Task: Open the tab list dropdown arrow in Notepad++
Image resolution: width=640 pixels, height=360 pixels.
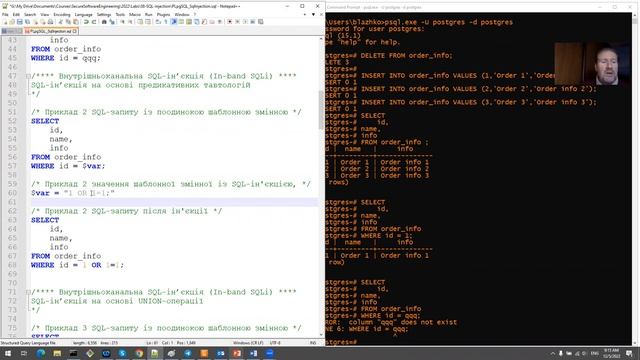Action: coord(313,14)
